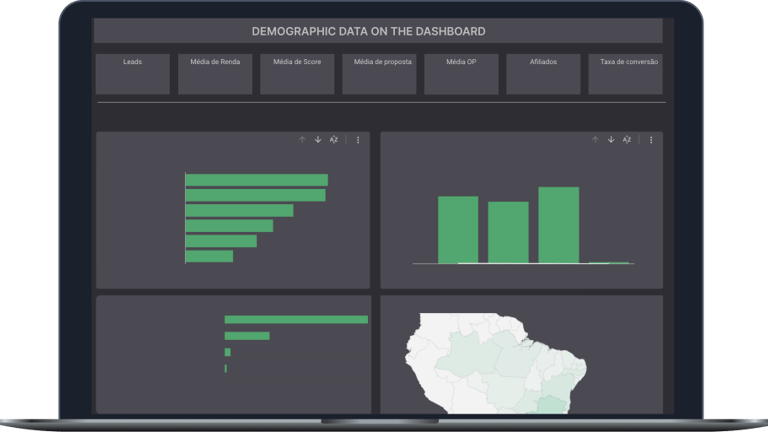Select the Afiliados scorecard
This screenshot has height=432, width=768.
(543, 74)
